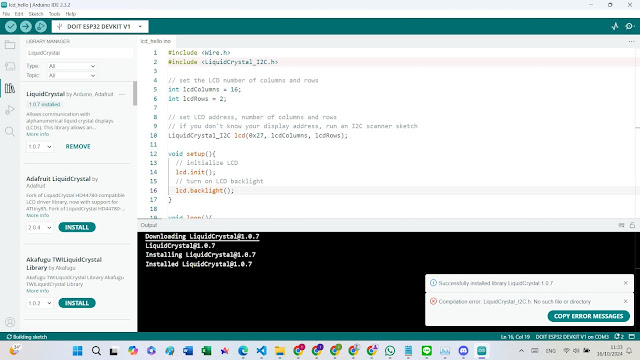The image size is (640, 360).
Task: Open the File menu
Action: (x=6, y=14)
